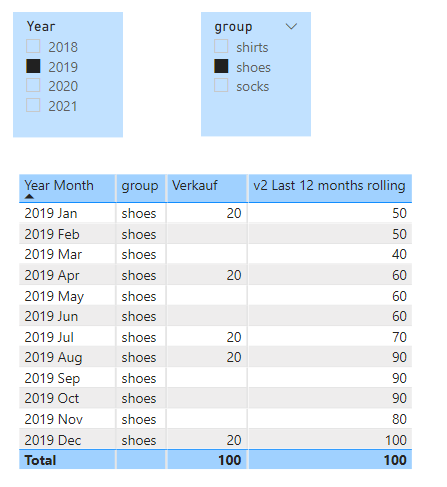Check the 2018 year checkbox
This screenshot has height=487, width=447.
(x=33, y=46)
